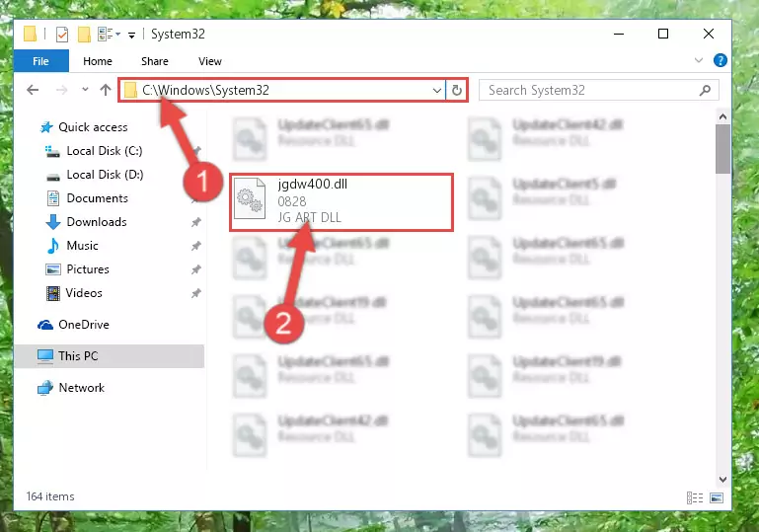This screenshot has height=532, width=759.
Task: Open the Help question mark icon
Action: tap(720, 60)
